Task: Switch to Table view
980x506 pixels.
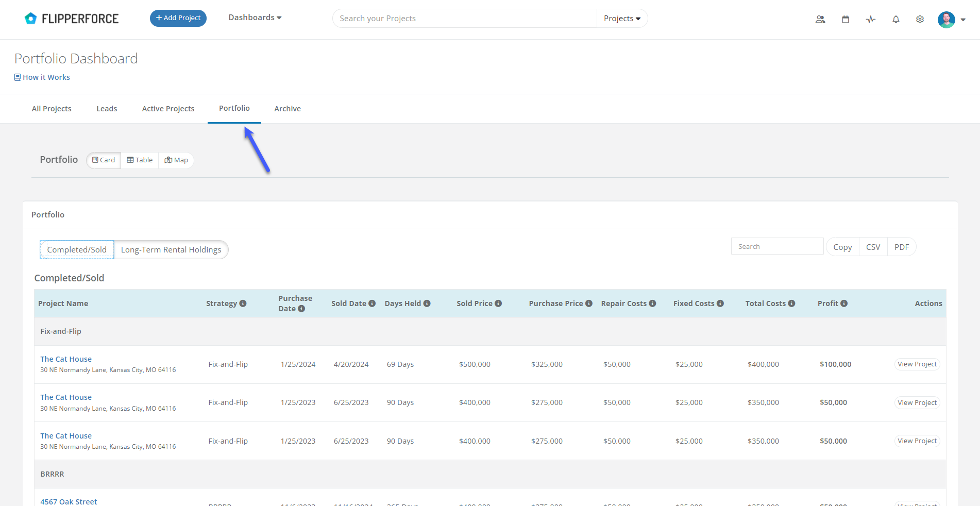Action: (140, 160)
